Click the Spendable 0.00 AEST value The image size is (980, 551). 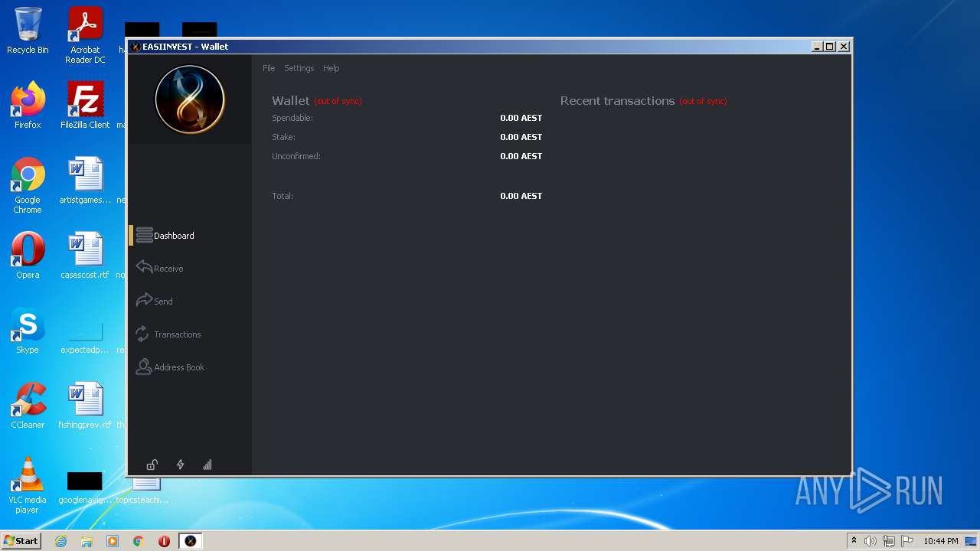(x=521, y=118)
